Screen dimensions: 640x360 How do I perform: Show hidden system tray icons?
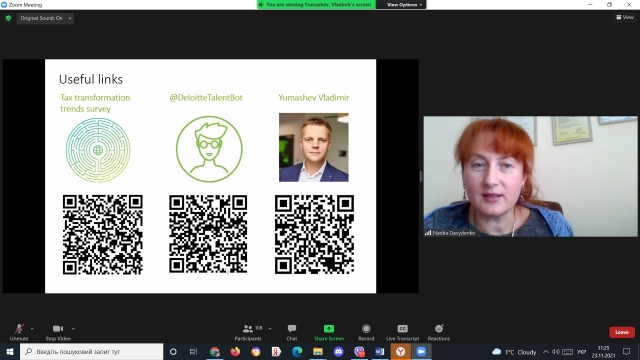coord(546,352)
